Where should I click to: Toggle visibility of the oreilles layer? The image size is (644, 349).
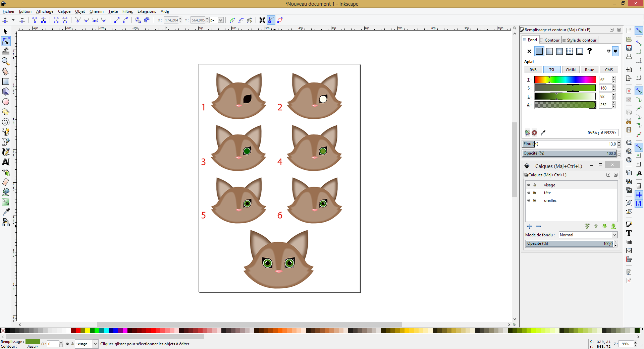pos(529,200)
